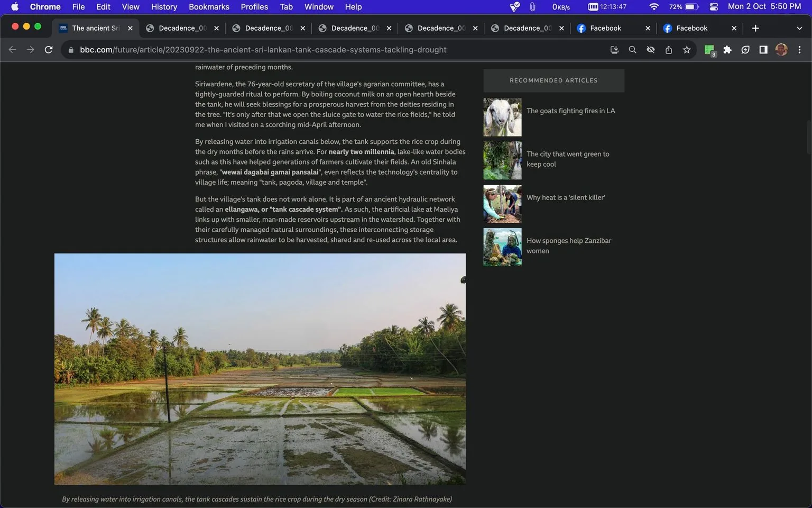Open the profile avatar menu
The width and height of the screenshot is (812, 508).
click(782, 49)
